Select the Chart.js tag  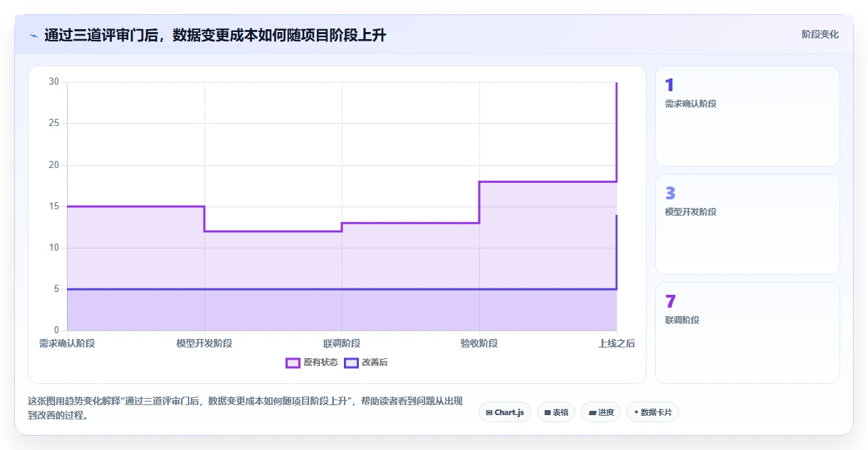pyautogui.click(x=505, y=412)
